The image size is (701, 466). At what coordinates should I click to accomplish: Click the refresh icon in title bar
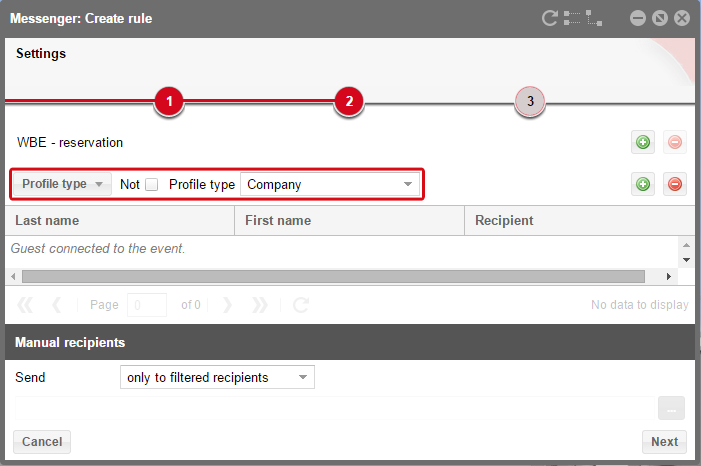(549, 18)
